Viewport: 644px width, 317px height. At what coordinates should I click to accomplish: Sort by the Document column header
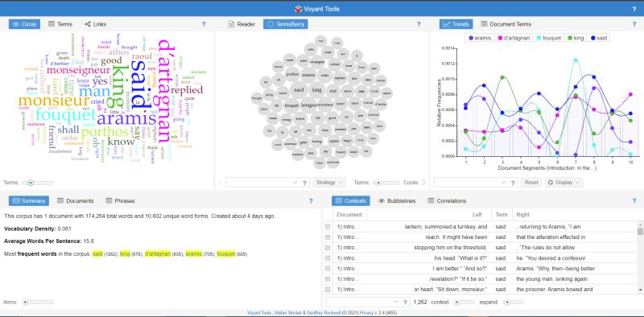(x=349, y=214)
